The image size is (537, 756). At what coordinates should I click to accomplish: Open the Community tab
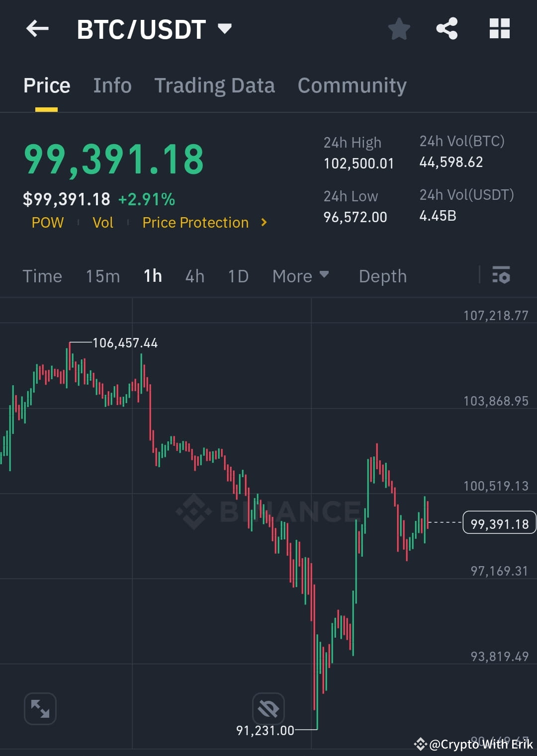tap(352, 85)
